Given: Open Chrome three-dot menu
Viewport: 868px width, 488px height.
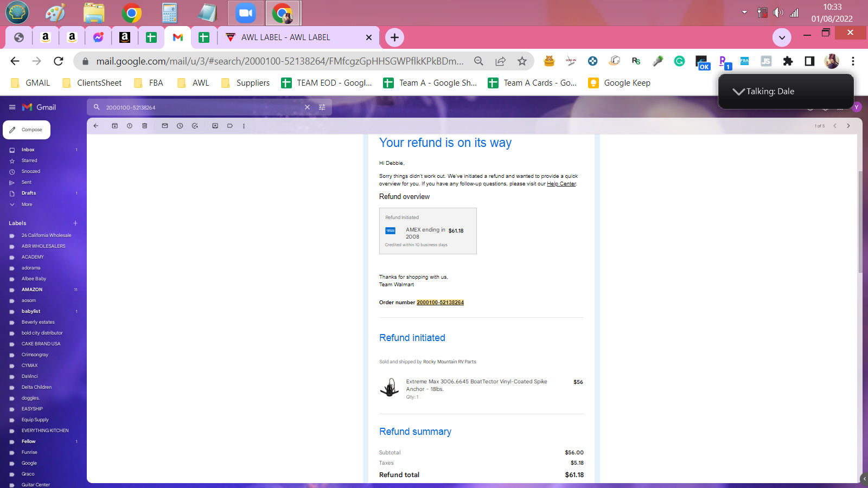Looking at the screenshot, I should tap(853, 61).
